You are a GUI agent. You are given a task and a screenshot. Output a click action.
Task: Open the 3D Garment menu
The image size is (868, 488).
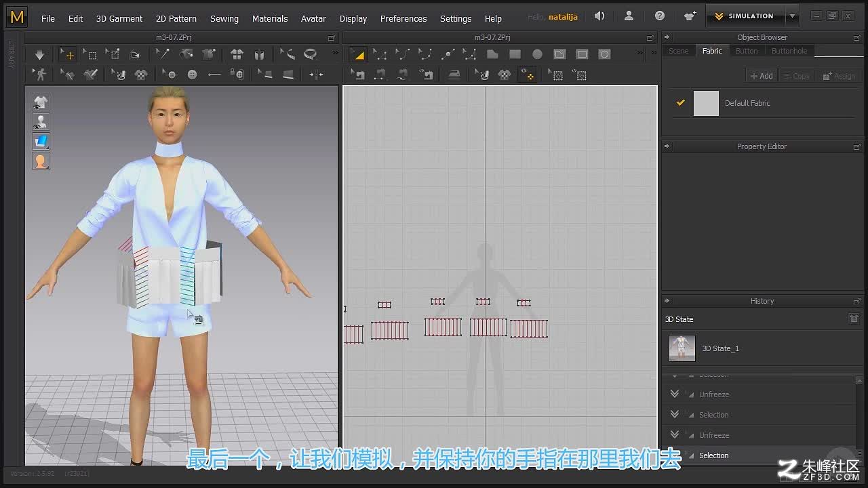(119, 18)
